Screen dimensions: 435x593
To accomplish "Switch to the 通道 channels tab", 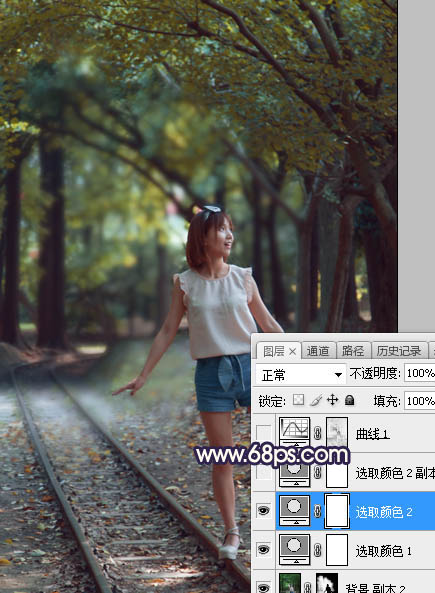I will [x=318, y=351].
